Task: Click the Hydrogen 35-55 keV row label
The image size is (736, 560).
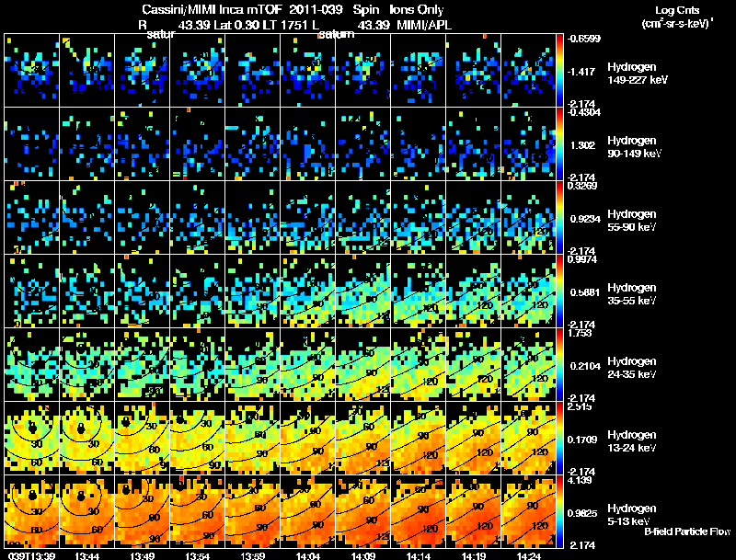Action: pyautogui.click(x=632, y=294)
